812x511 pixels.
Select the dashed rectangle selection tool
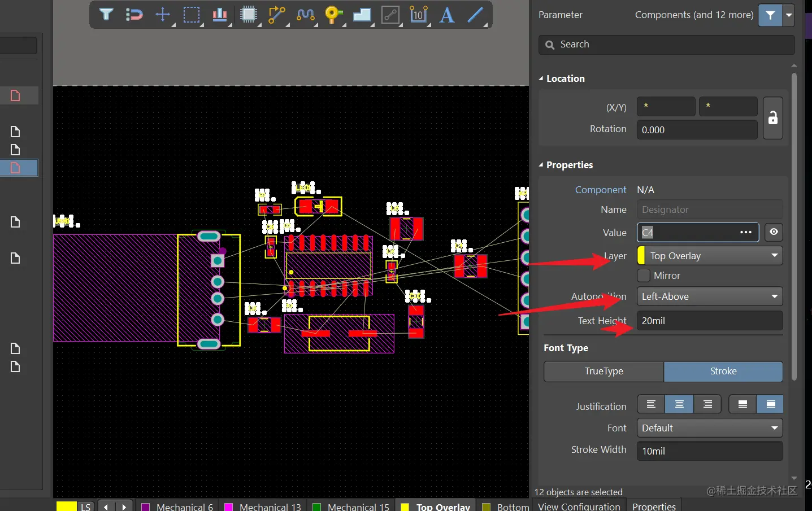192,14
